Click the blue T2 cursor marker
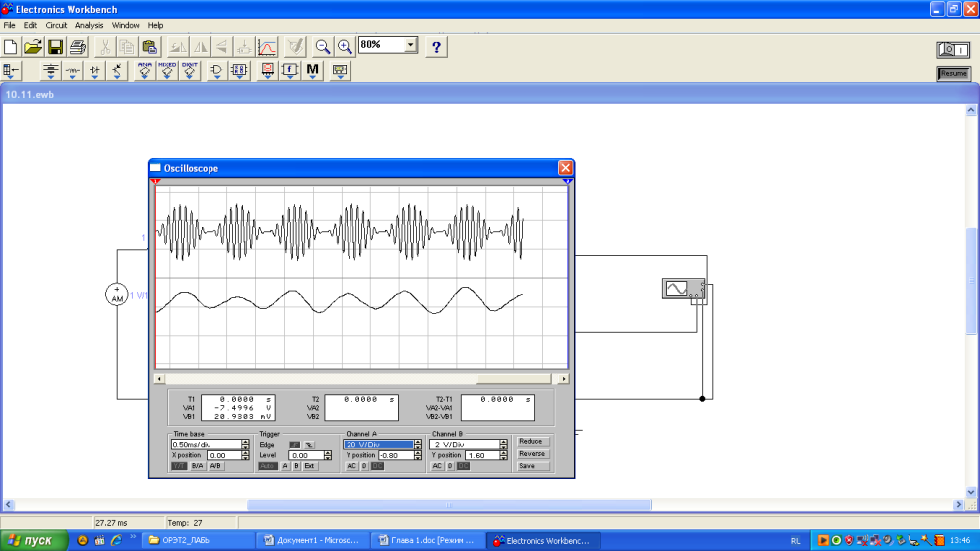The image size is (980, 551). [567, 181]
